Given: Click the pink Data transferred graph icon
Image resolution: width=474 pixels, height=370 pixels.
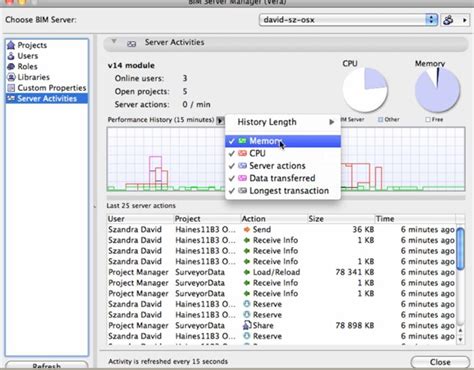Looking at the screenshot, I should click(x=242, y=178).
